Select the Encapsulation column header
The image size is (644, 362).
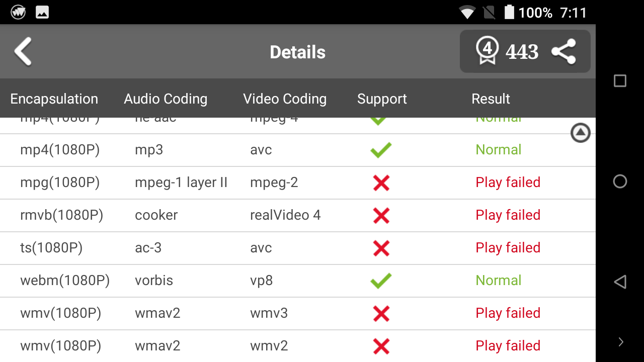click(54, 99)
